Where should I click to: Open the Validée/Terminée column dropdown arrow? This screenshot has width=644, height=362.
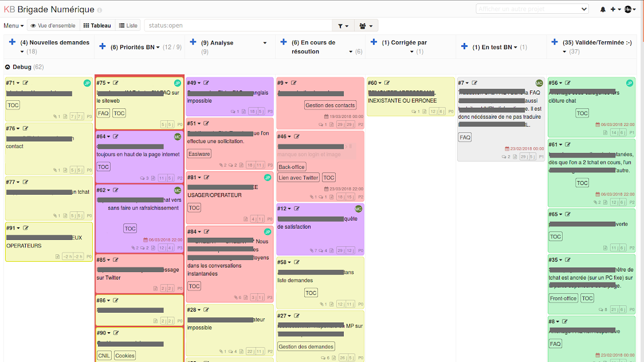click(x=564, y=52)
